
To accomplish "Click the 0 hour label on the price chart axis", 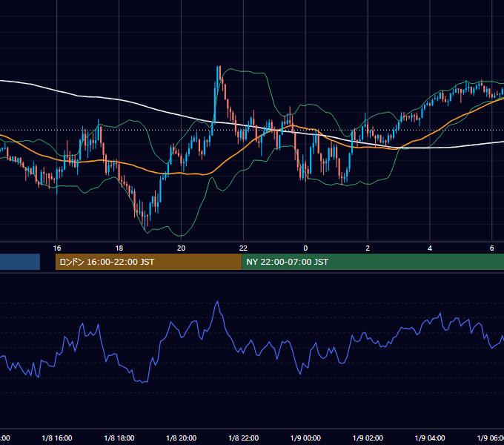I will click(305, 248).
